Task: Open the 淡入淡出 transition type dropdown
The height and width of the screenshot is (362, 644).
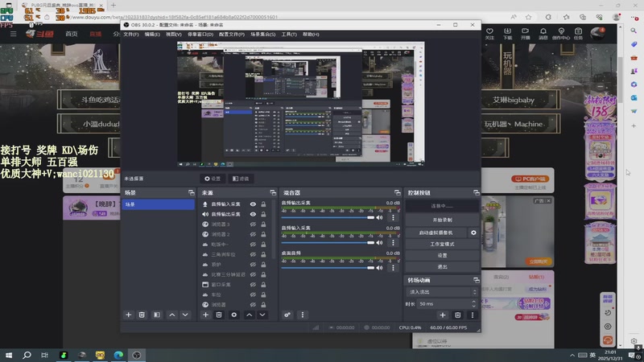Action: [442, 292]
